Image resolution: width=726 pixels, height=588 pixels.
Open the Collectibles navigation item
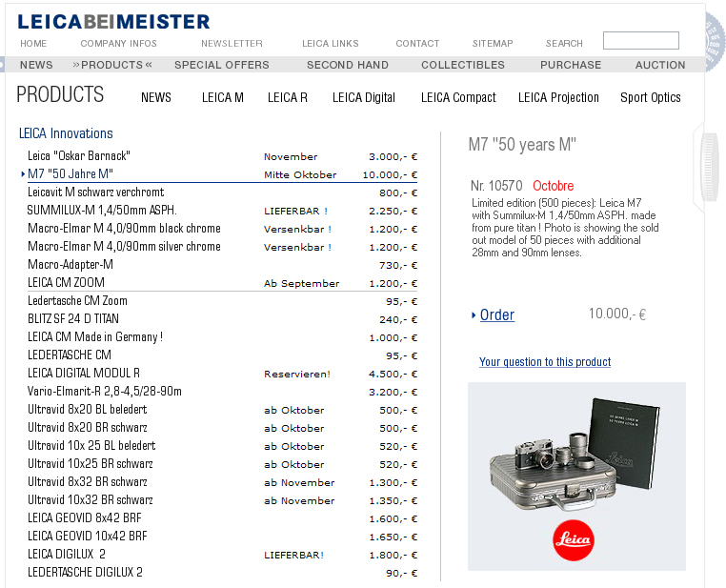coord(463,65)
